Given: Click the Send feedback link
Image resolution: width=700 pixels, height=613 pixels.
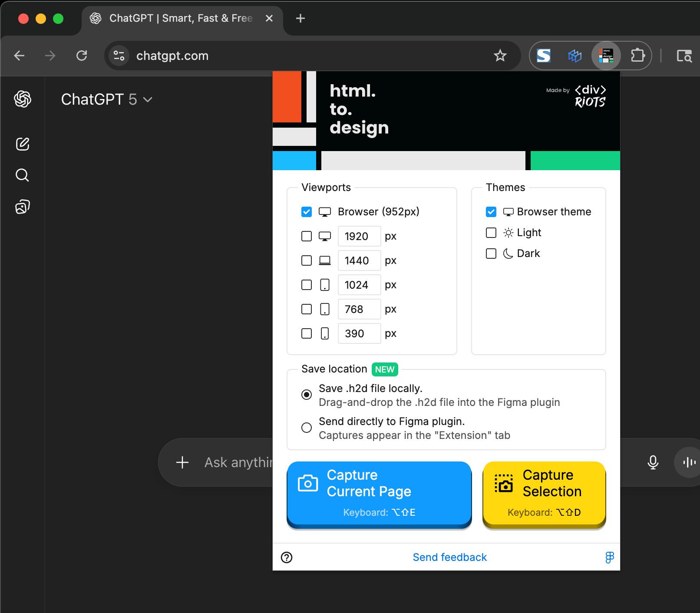Looking at the screenshot, I should tap(449, 557).
